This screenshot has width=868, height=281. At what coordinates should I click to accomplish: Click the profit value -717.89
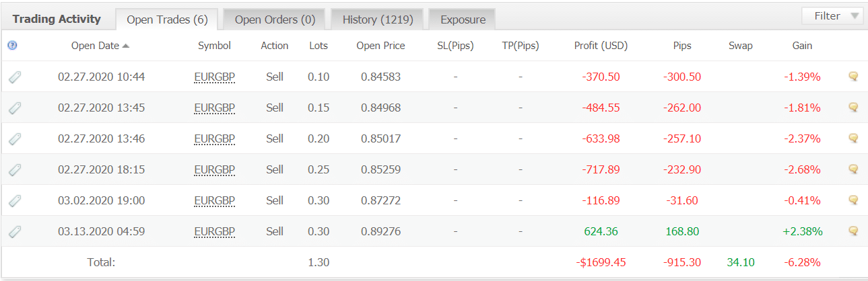(x=601, y=169)
